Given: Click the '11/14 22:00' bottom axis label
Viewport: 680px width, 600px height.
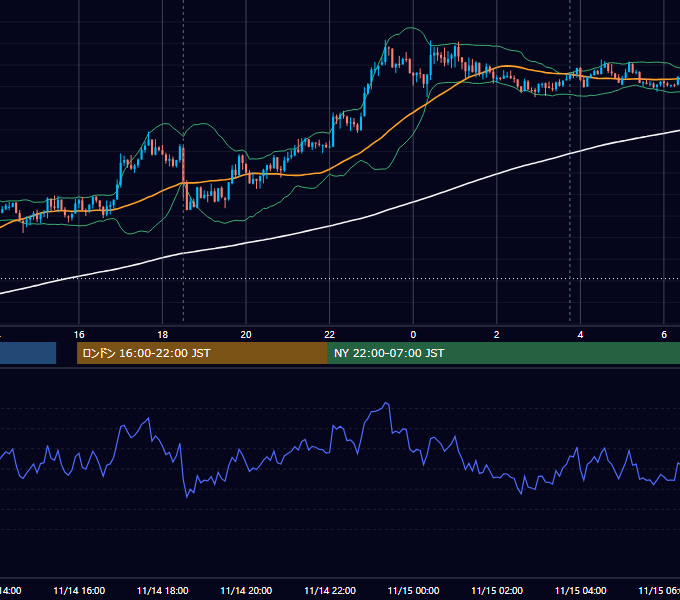Looking at the screenshot, I should coord(330,590).
